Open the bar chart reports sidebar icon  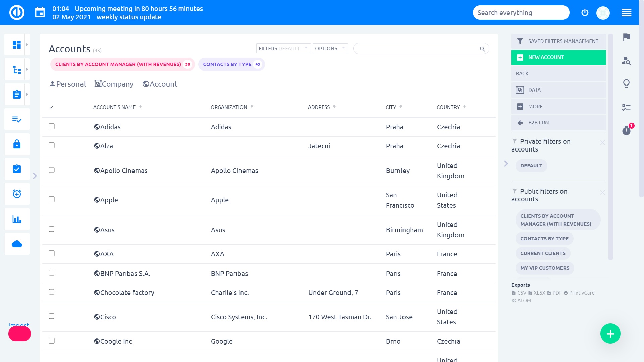17,219
